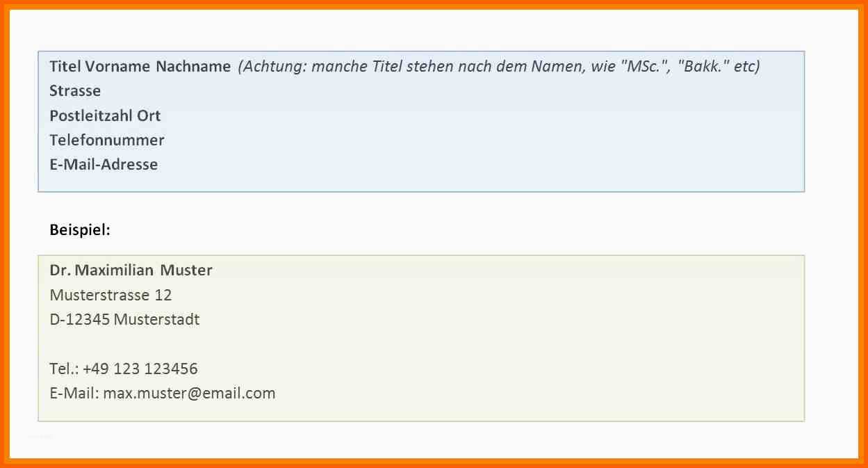The width and height of the screenshot is (868, 468).
Task: Click the 'D-12345 Musterstadt' line
Action: point(124,320)
